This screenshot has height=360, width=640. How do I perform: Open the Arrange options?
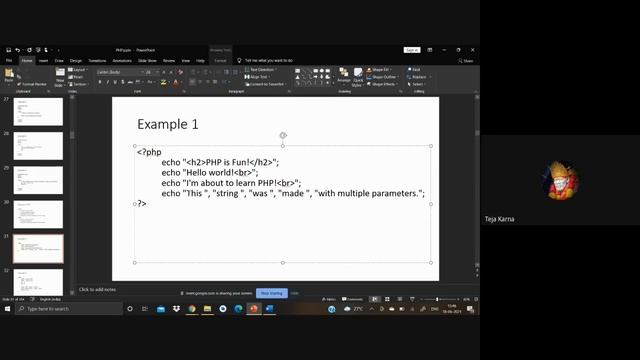click(344, 76)
